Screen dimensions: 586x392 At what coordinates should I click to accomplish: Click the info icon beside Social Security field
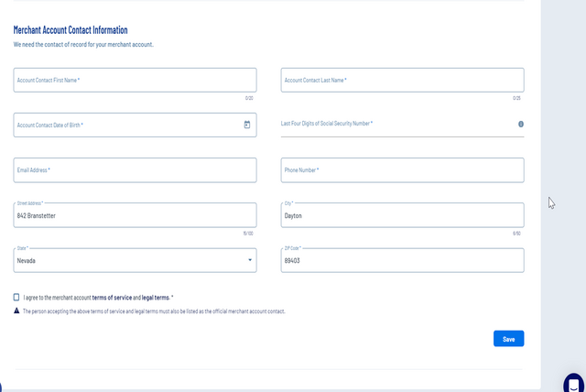pyautogui.click(x=520, y=124)
